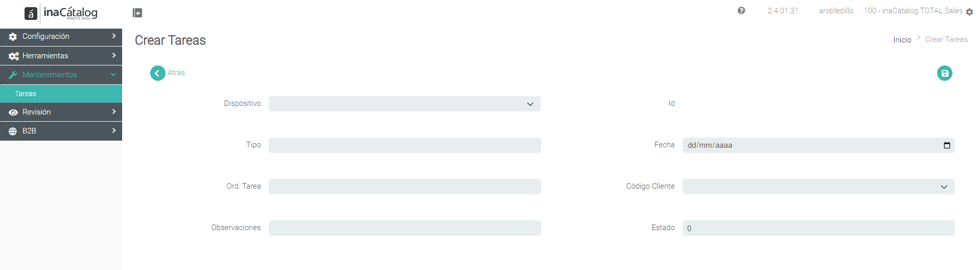980x270 pixels.
Task: Open the Dispositivo dropdown
Action: tap(405, 104)
